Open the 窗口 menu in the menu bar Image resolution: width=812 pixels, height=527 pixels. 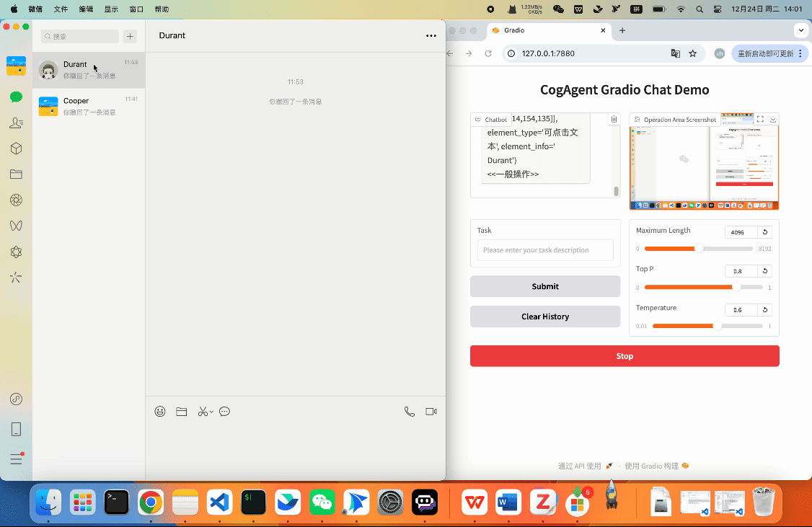[x=136, y=9]
